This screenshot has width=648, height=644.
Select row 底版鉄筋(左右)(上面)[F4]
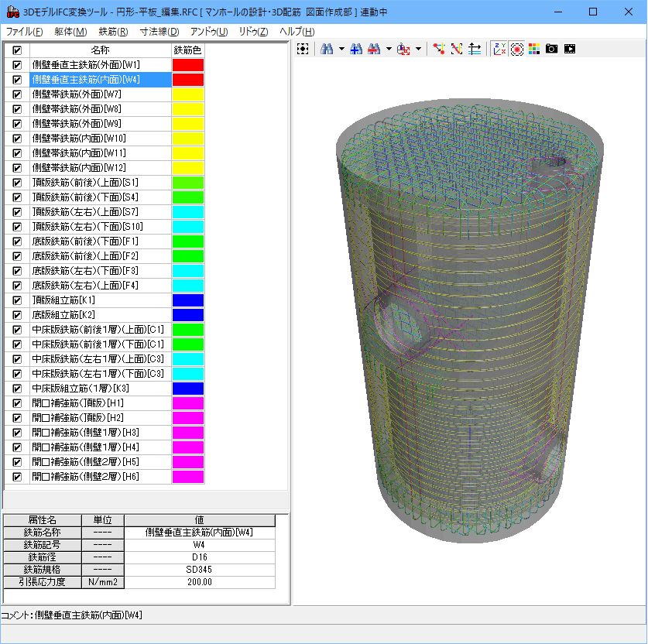pyautogui.click(x=101, y=286)
